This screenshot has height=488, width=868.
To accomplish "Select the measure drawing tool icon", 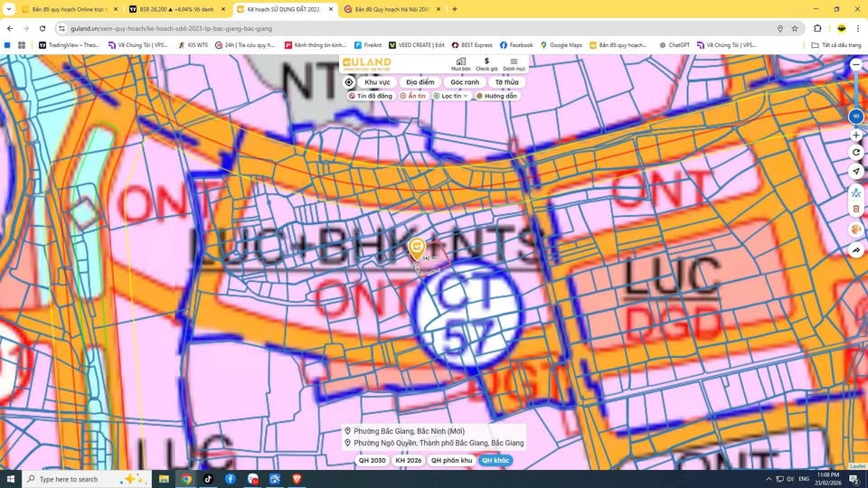I will click(x=856, y=192).
